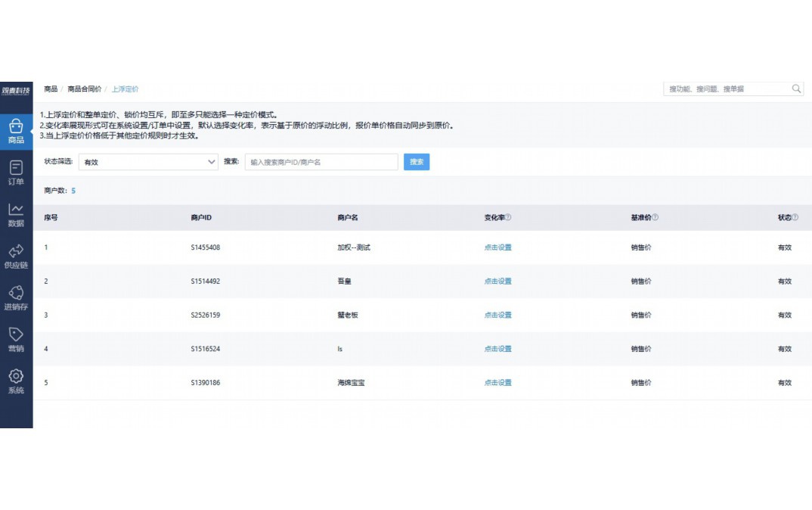This screenshot has width=812, height=510.
Task: Click the merchant search input field
Action: pyautogui.click(x=321, y=162)
